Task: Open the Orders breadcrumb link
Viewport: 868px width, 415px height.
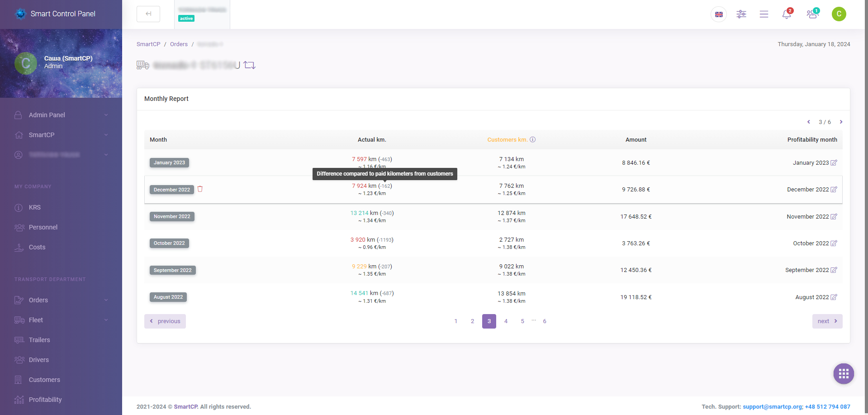Action: click(x=179, y=44)
